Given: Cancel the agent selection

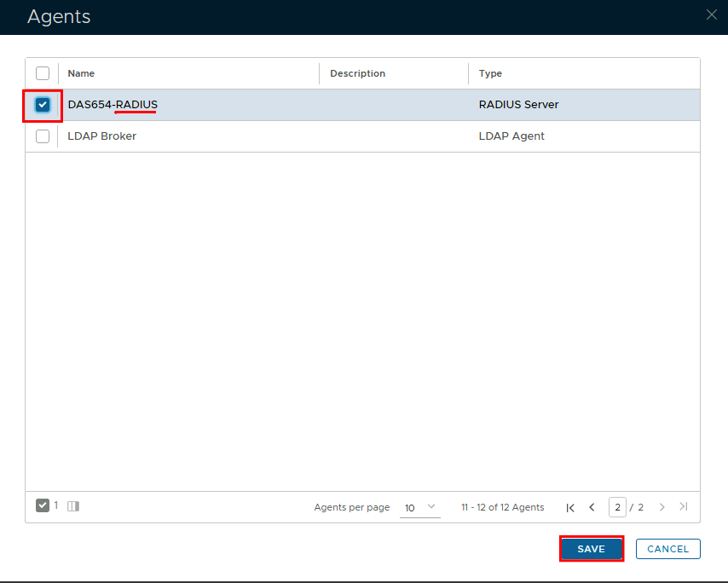Looking at the screenshot, I should 667,549.
